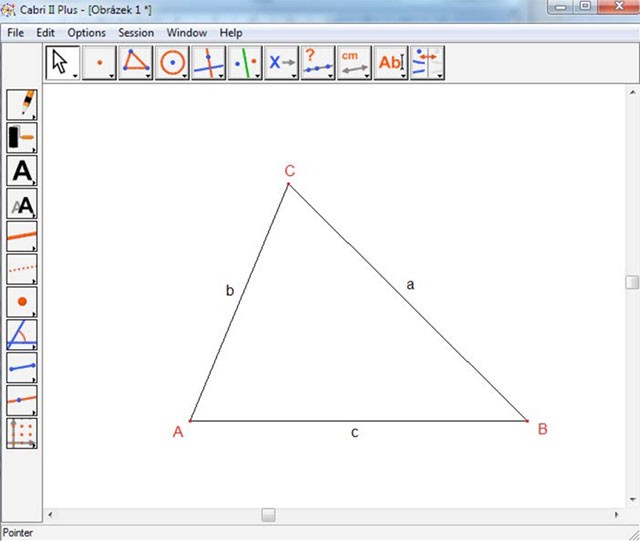The width and height of the screenshot is (640, 541).
Task: Click vertex label C of triangle
Action: pyautogui.click(x=289, y=171)
